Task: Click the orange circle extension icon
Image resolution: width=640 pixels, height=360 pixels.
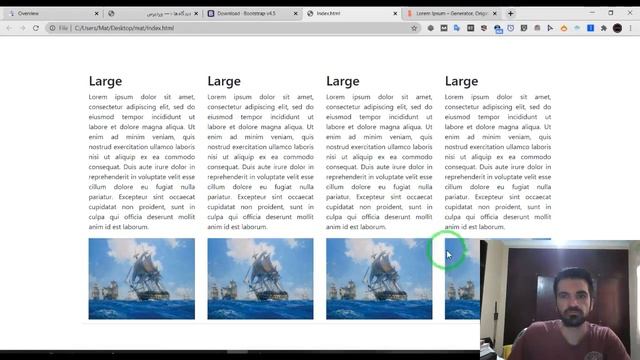Action: tap(564, 28)
